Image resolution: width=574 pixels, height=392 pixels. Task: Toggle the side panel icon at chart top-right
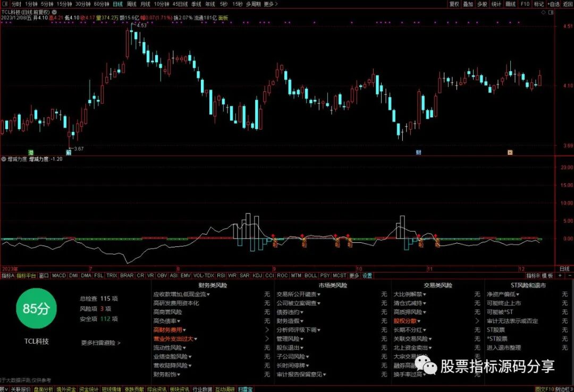tap(551, 12)
